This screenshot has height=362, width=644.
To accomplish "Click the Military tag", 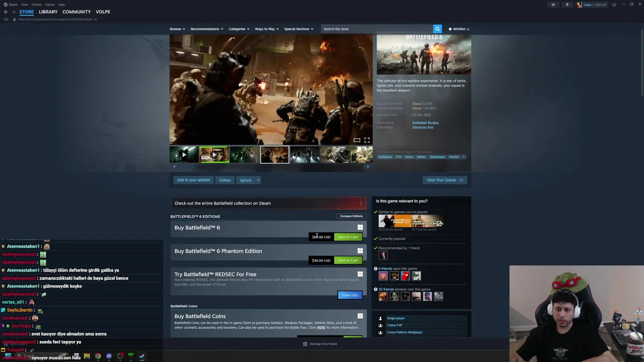I will (421, 157).
